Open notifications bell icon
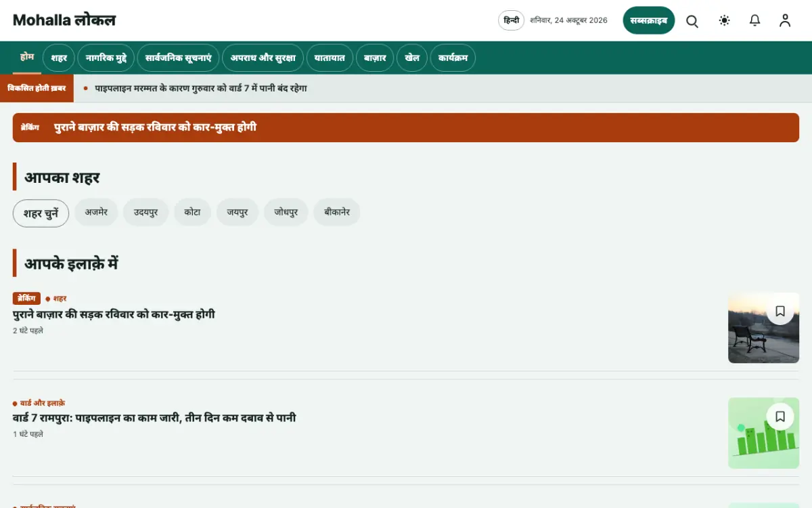The image size is (812, 508). [754, 20]
